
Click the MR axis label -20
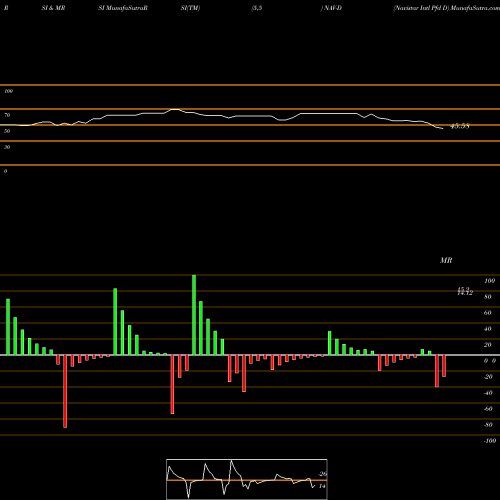point(488,377)
